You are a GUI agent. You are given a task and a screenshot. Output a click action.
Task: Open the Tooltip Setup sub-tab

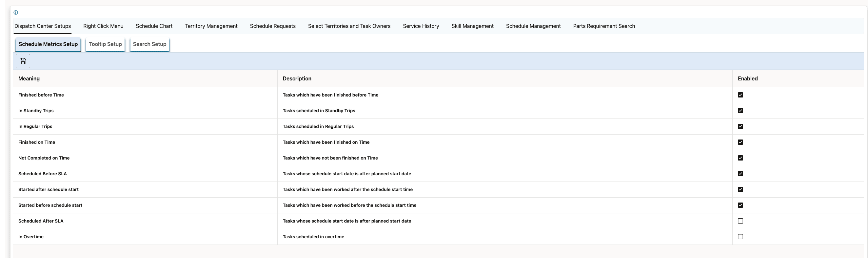point(105,44)
